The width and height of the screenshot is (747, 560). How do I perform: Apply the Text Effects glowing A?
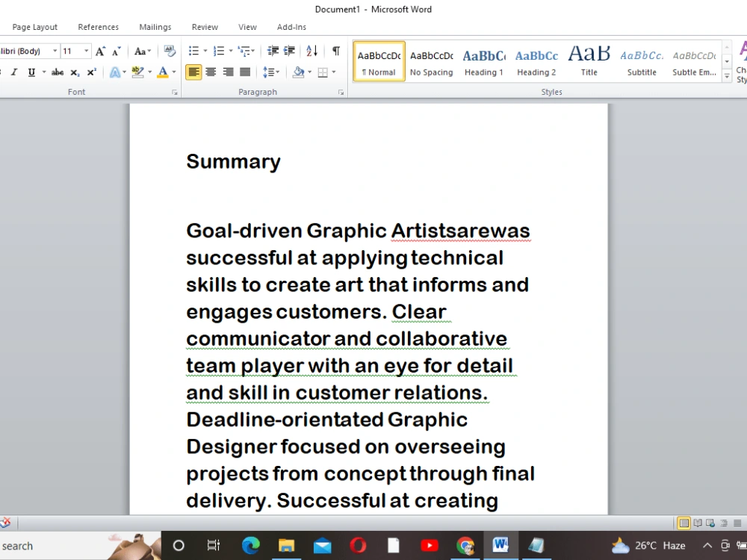(115, 72)
